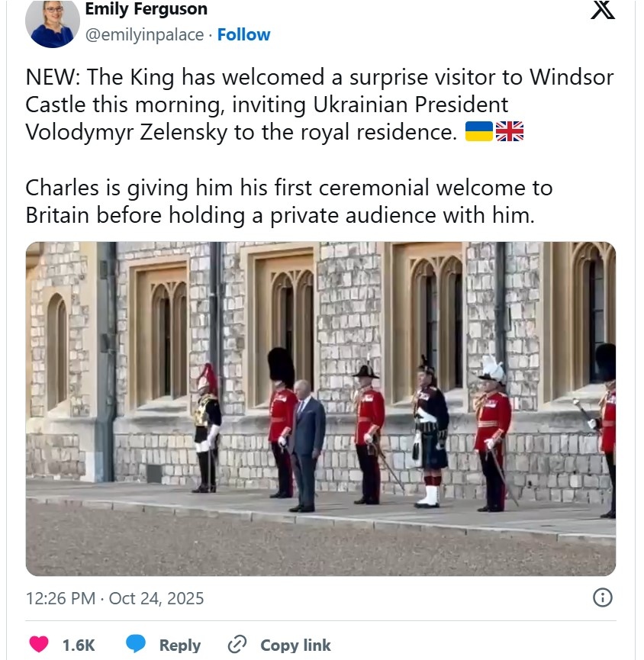Image resolution: width=644 pixels, height=660 pixels.
Task: Click the Ukrainian flag emoji
Action: [479, 132]
